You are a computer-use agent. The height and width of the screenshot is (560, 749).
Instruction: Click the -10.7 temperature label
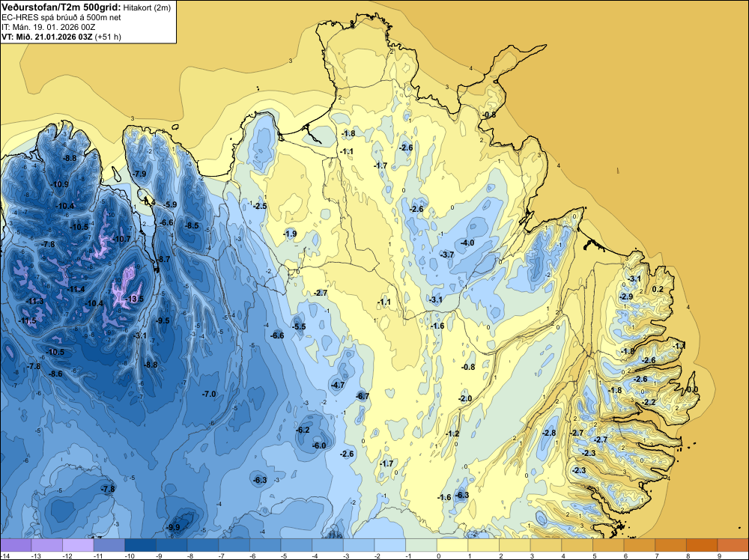[x=122, y=239]
